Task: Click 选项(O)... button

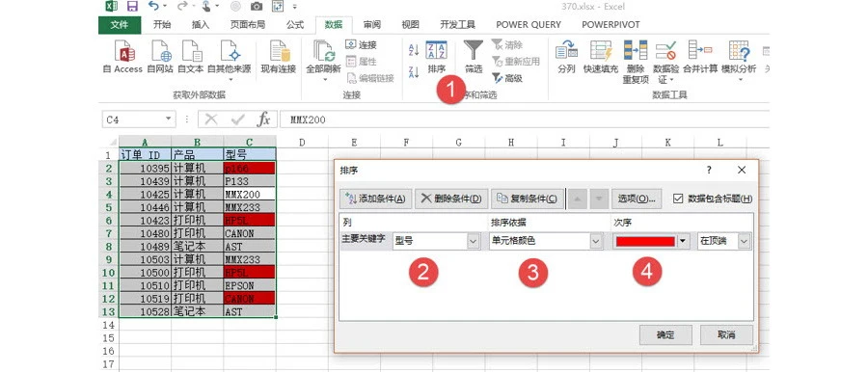Action: click(x=637, y=199)
